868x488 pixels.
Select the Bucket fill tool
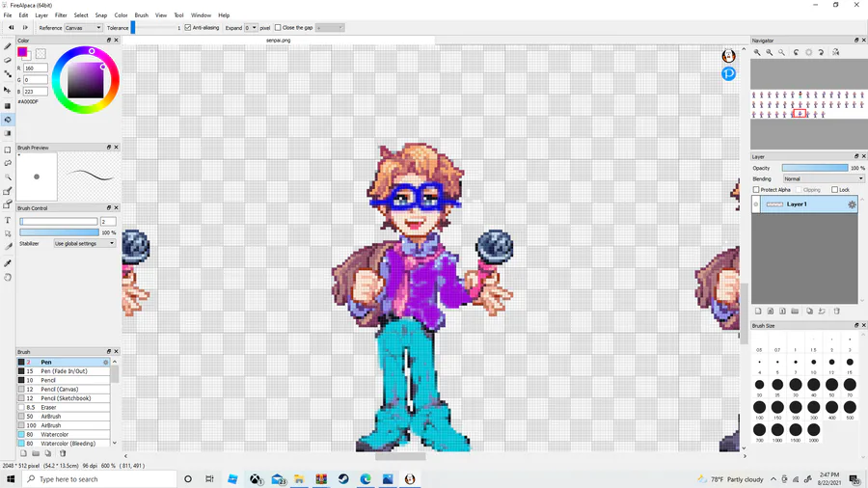pyautogui.click(x=8, y=120)
